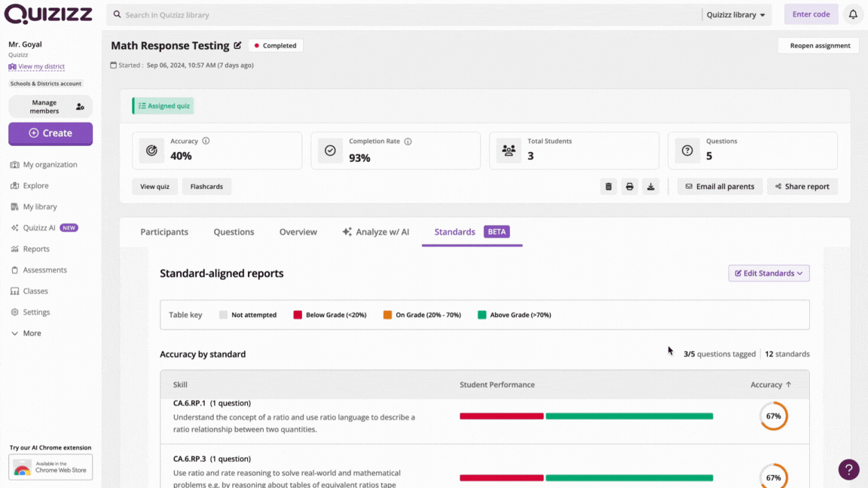Download the report

[x=651, y=187]
